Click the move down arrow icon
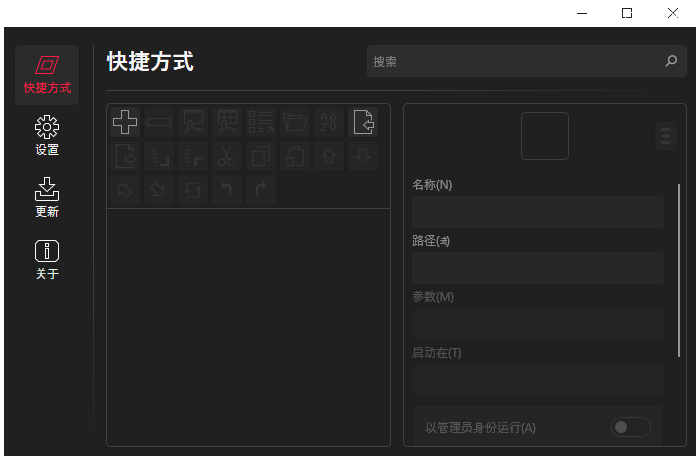Viewport: 700px width, 457px height. click(363, 156)
